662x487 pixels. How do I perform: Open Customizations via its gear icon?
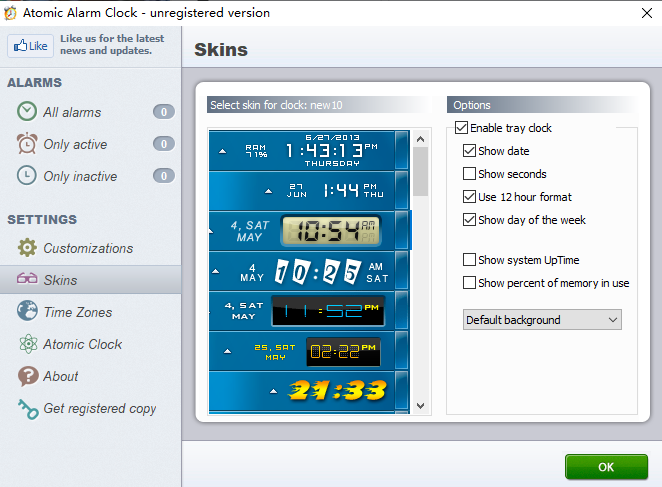[27, 248]
